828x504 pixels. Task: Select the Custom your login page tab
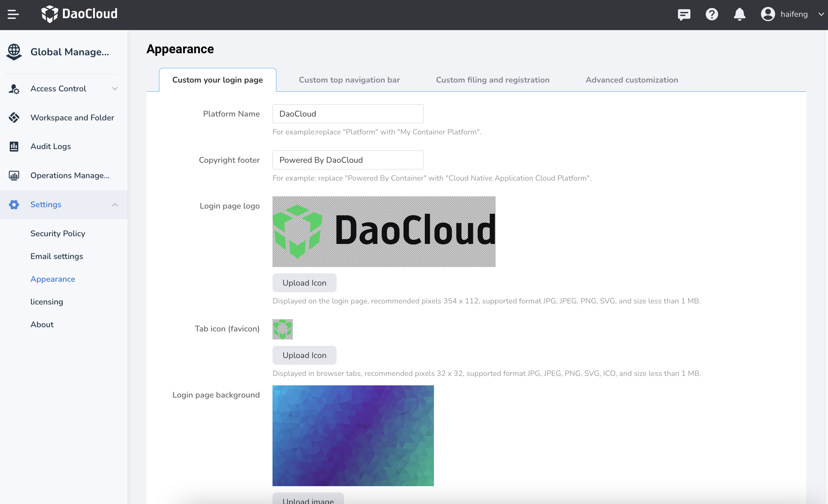(x=218, y=80)
